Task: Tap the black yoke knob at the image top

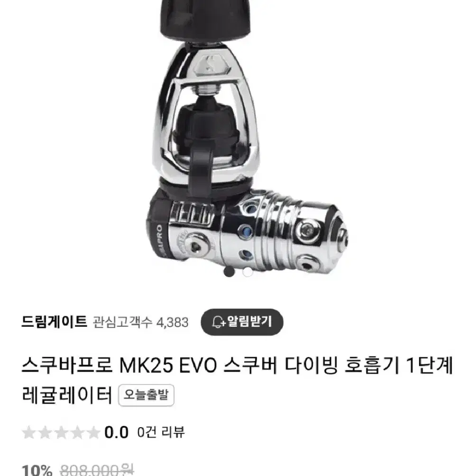Action: (205, 21)
